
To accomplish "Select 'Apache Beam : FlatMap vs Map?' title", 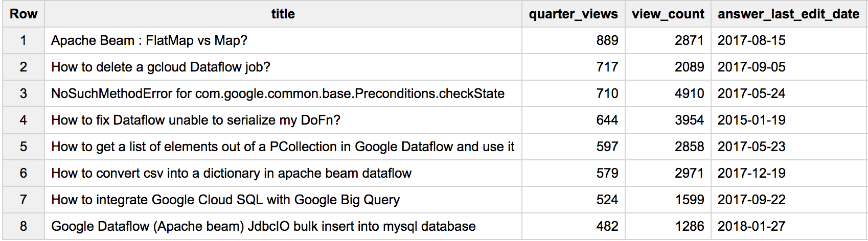I will [x=149, y=40].
